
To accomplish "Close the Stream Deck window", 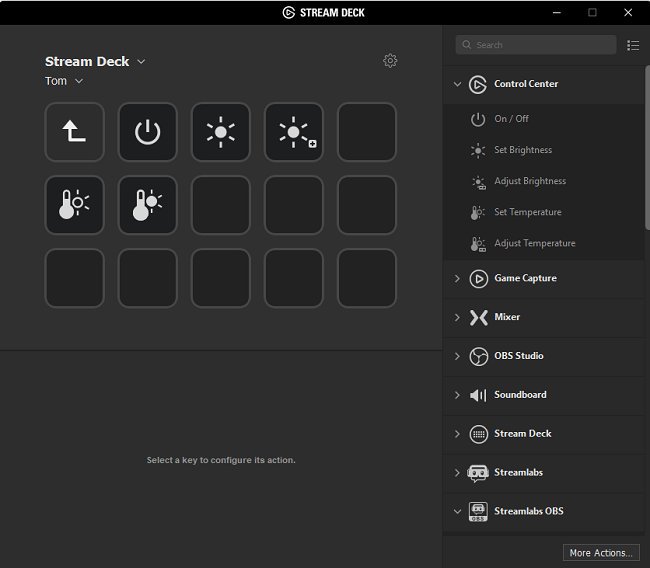I will tap(628, 12).
